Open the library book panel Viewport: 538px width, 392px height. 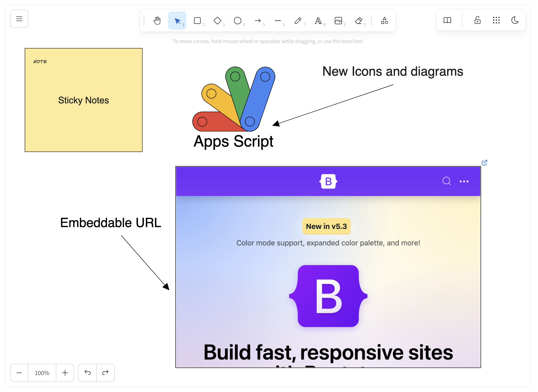coord(448,20)
